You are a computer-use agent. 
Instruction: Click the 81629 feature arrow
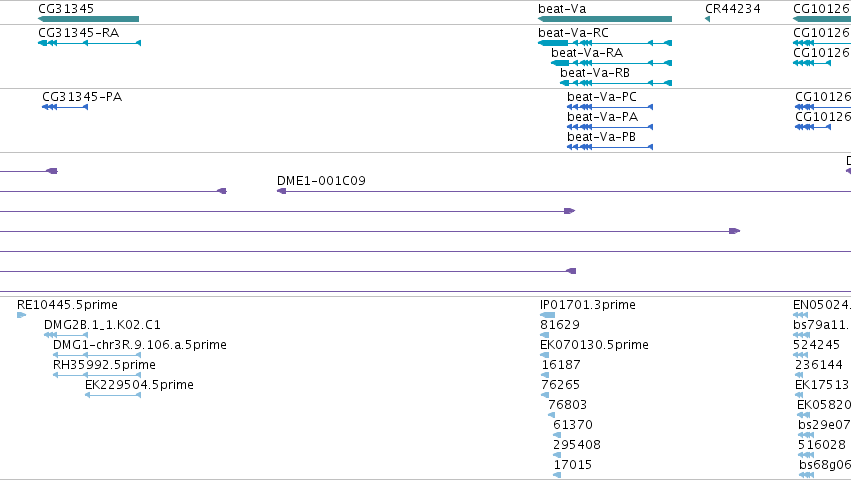544,335
